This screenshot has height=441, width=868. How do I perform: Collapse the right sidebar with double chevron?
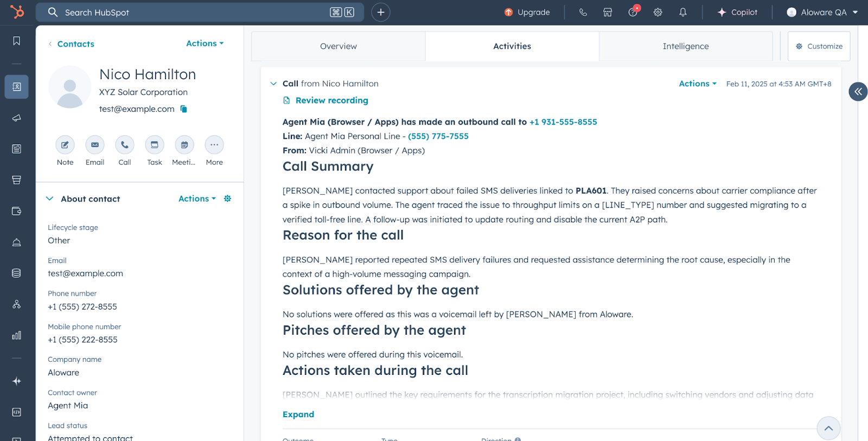[858, 92]
